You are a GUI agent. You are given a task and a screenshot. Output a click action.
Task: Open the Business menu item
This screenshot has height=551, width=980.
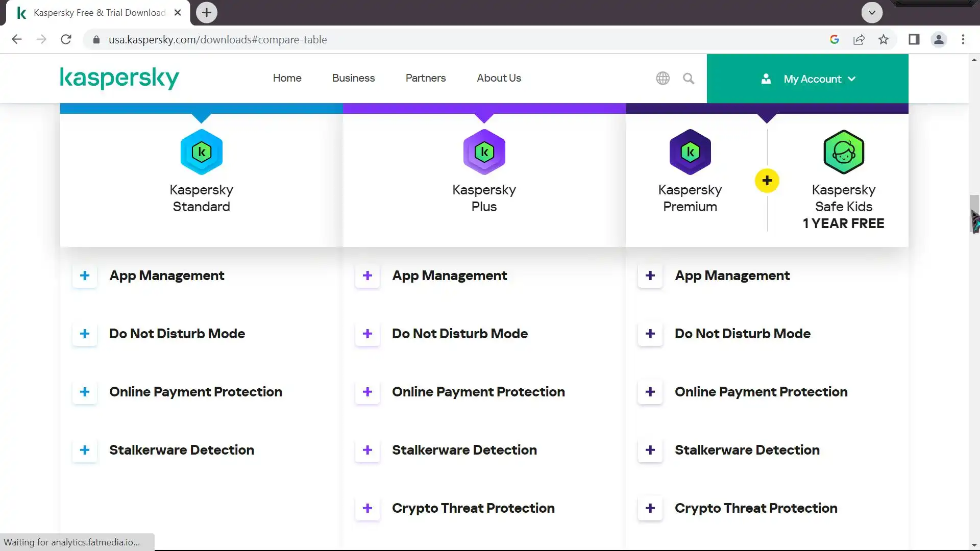pyautogui.click(x=353, y=78)
